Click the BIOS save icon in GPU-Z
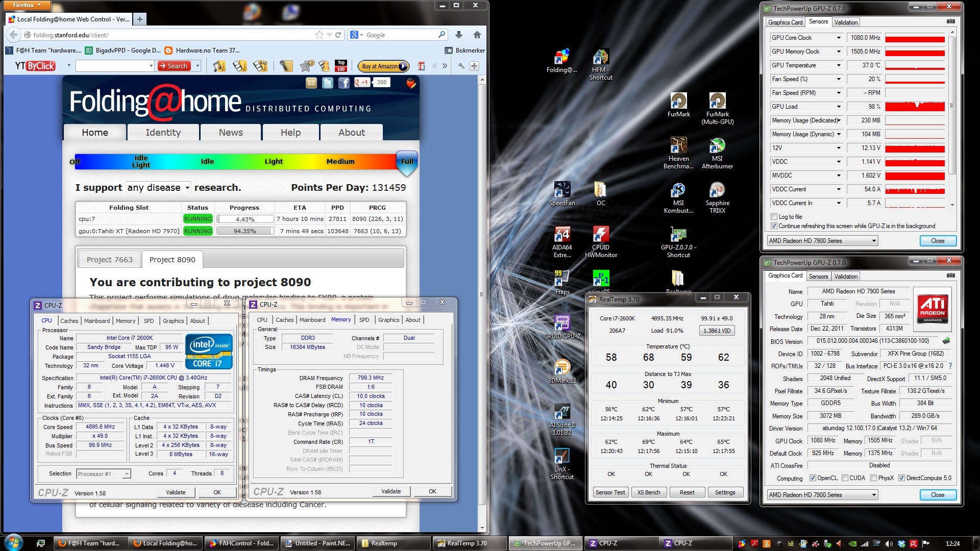Image resolution: width=980 pixels, height=551 pixels. point(946,340)
